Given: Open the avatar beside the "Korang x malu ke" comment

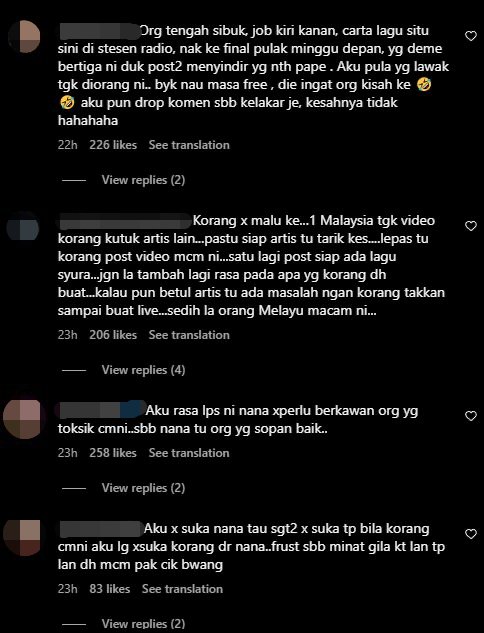Looking at the screenshot, I should 23,227.
